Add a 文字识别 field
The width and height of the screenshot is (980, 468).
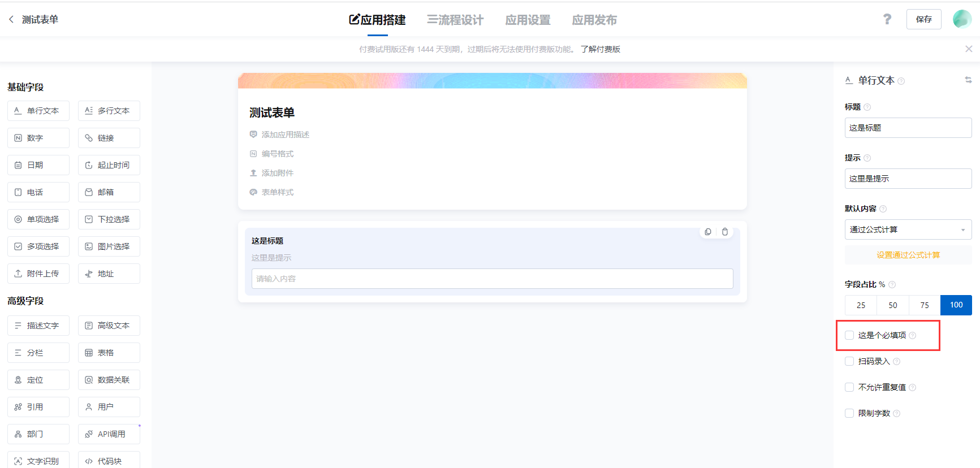click(38, 460)
